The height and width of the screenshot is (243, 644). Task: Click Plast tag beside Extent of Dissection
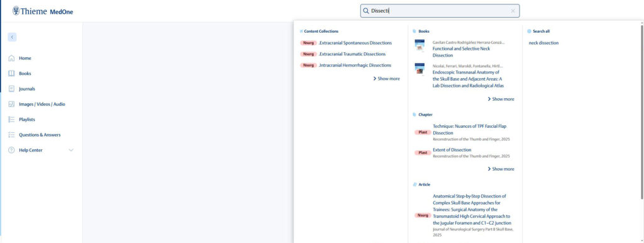(x=423, y=152)
